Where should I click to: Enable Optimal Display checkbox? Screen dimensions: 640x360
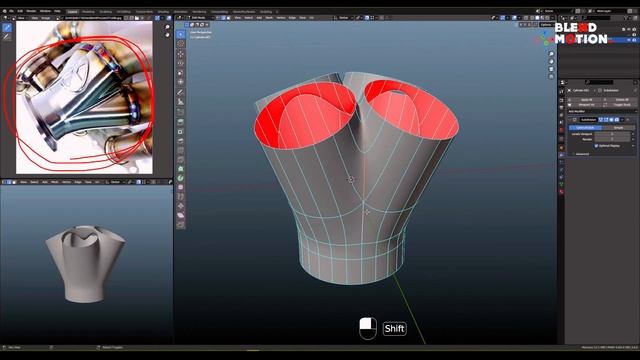(x=596, y=146)
